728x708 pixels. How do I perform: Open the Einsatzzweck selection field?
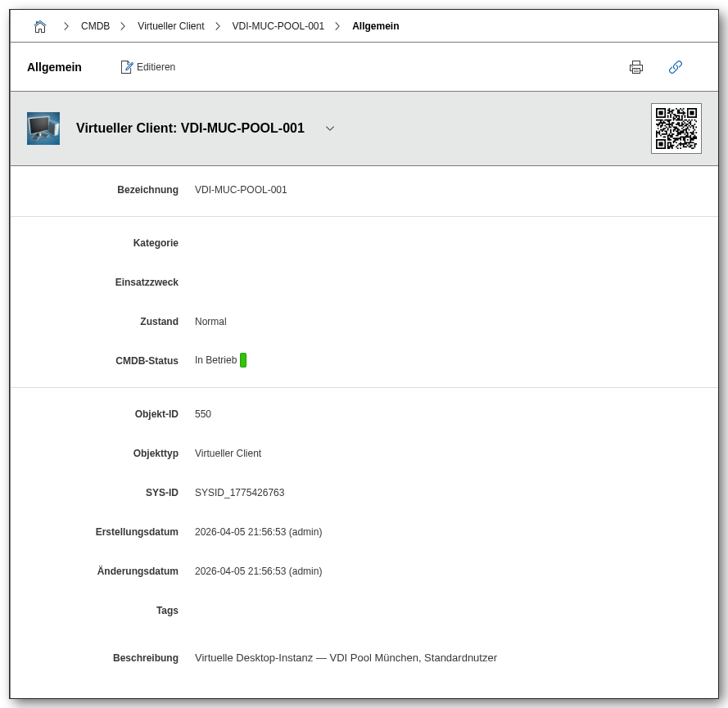click(x=246, y=282)
